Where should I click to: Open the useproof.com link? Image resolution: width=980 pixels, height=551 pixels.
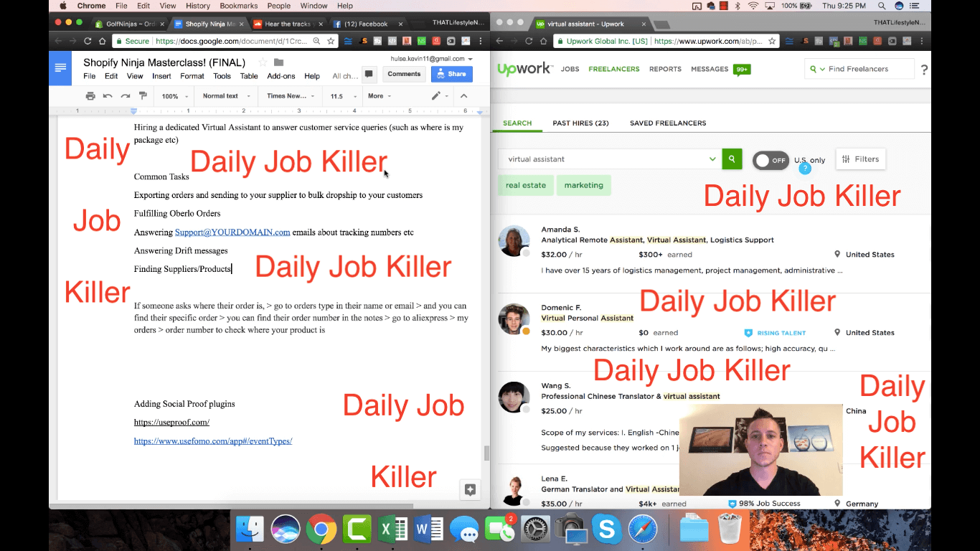pyautogui.click(x=171, y=423)
